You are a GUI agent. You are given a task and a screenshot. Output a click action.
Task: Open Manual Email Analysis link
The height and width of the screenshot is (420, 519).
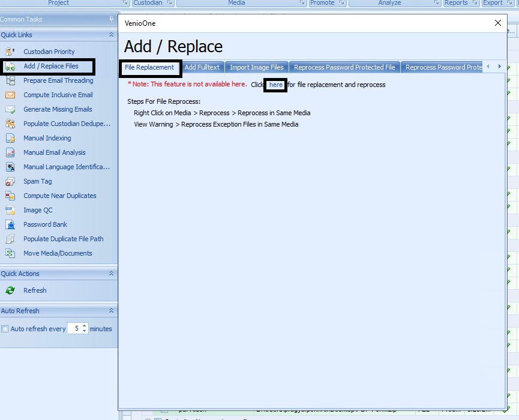point(54,152)
